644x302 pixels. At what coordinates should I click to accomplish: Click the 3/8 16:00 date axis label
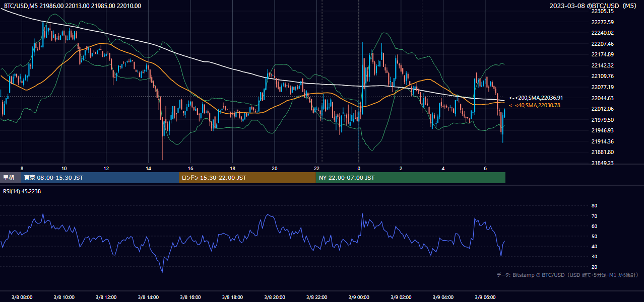pyautogui.click(x=190, y=297)
